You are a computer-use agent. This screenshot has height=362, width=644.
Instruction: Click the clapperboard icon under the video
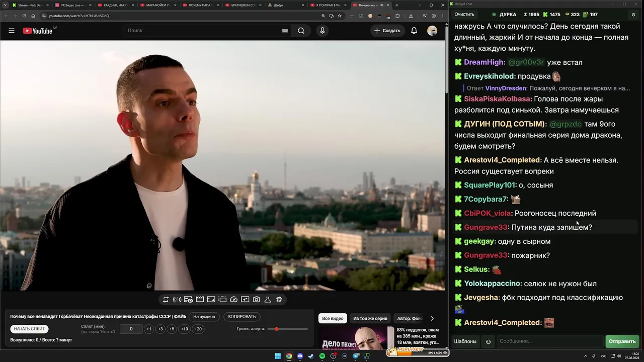point(200,300)
